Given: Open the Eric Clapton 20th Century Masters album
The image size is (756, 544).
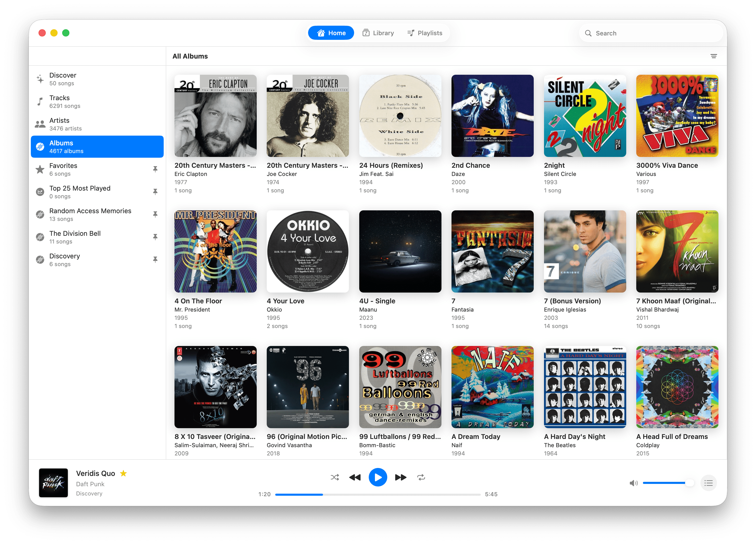Looking at the screenshot, I should coord(215,116).
